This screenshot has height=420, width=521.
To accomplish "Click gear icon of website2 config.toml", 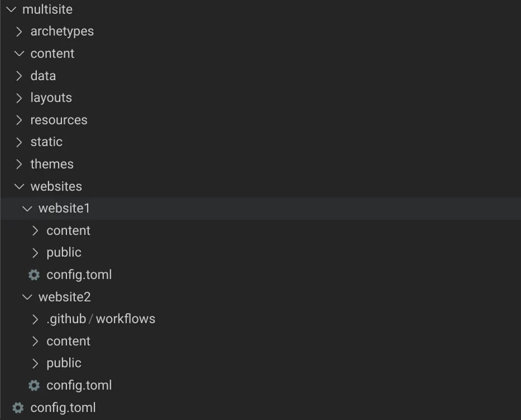I will tap(34, 385).
